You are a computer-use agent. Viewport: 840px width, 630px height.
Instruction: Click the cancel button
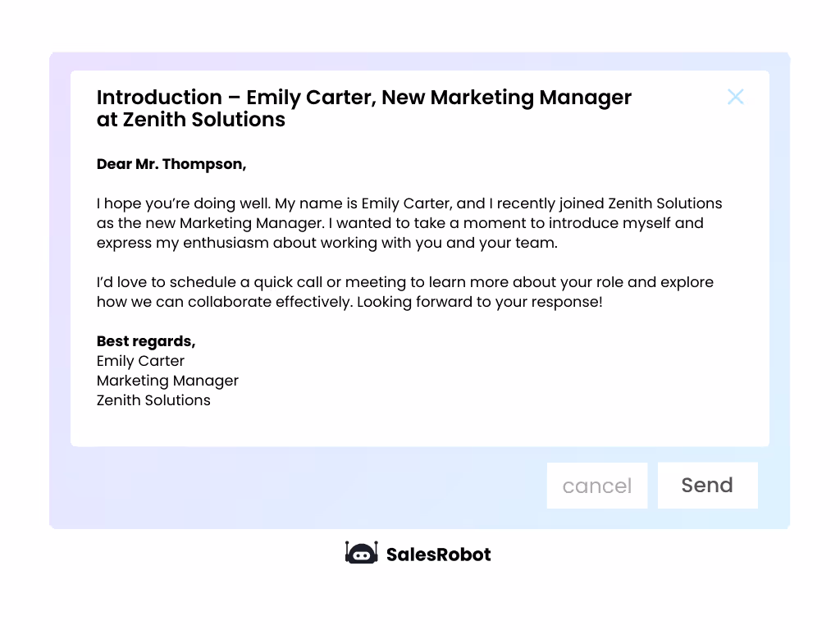pos(596,485)
